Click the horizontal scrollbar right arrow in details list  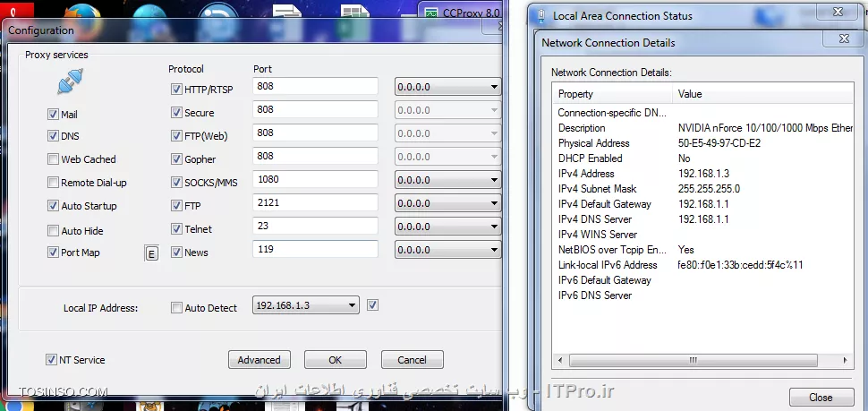pyautogui.click(x=846, y=360)
